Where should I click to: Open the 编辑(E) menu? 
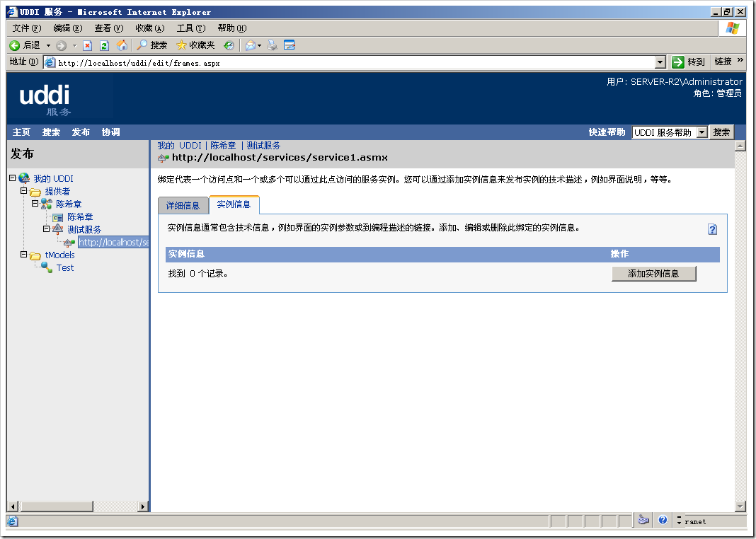pos(68,28)
